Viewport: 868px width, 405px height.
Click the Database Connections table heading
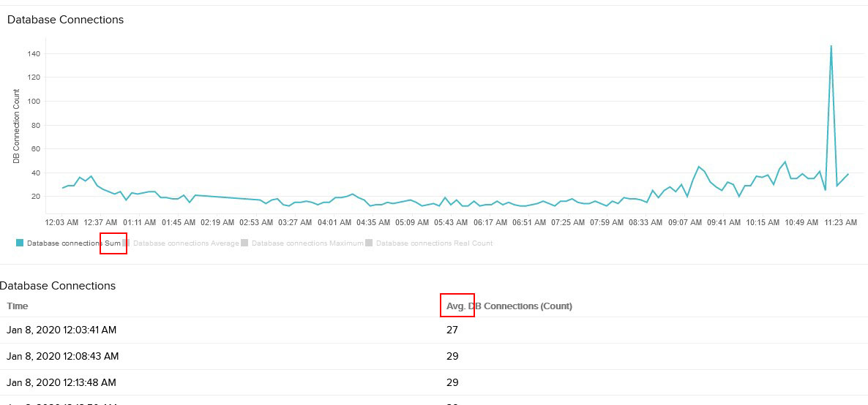(58, 286)
